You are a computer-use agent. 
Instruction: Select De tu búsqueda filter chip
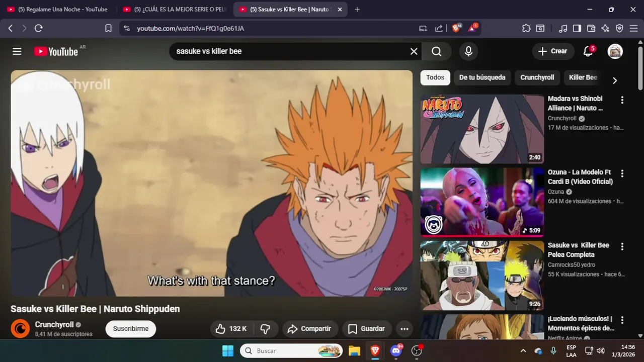coord(482,77)
